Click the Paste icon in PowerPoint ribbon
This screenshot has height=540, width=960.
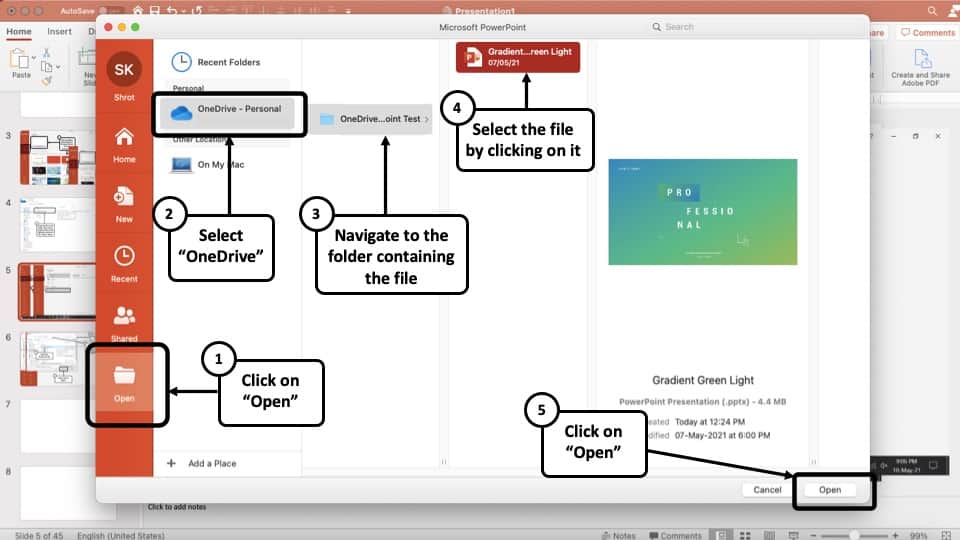[x=20, y=60]
